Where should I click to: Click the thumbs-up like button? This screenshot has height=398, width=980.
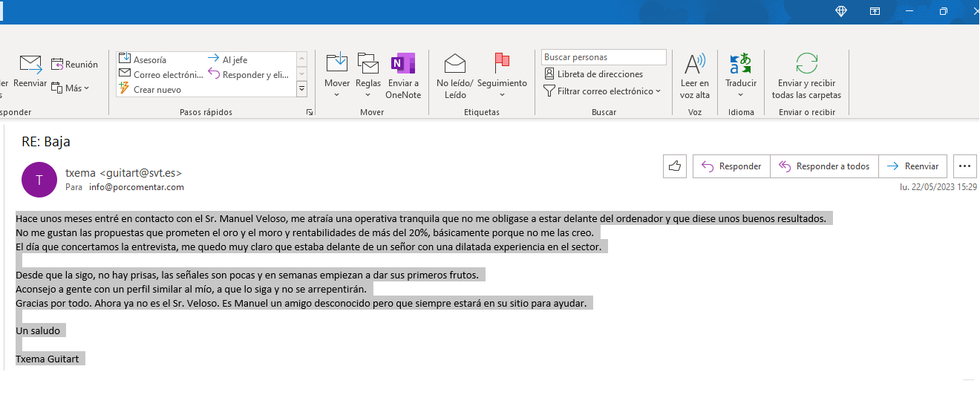tap(675, 166)
